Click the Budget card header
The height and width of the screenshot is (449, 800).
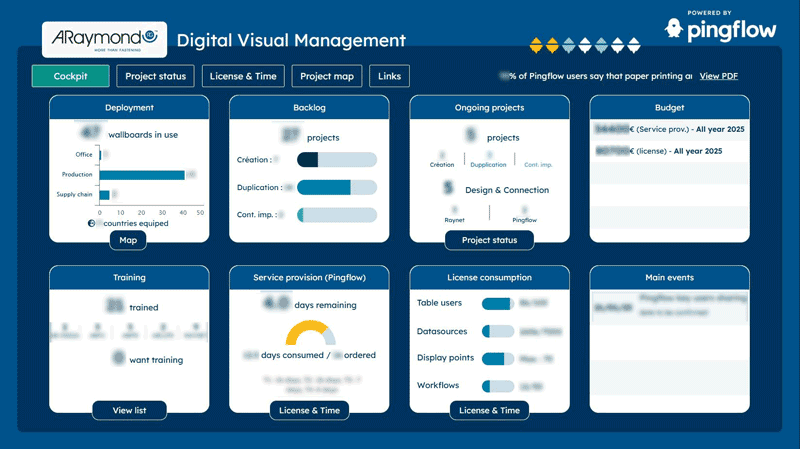coord(669,108)
